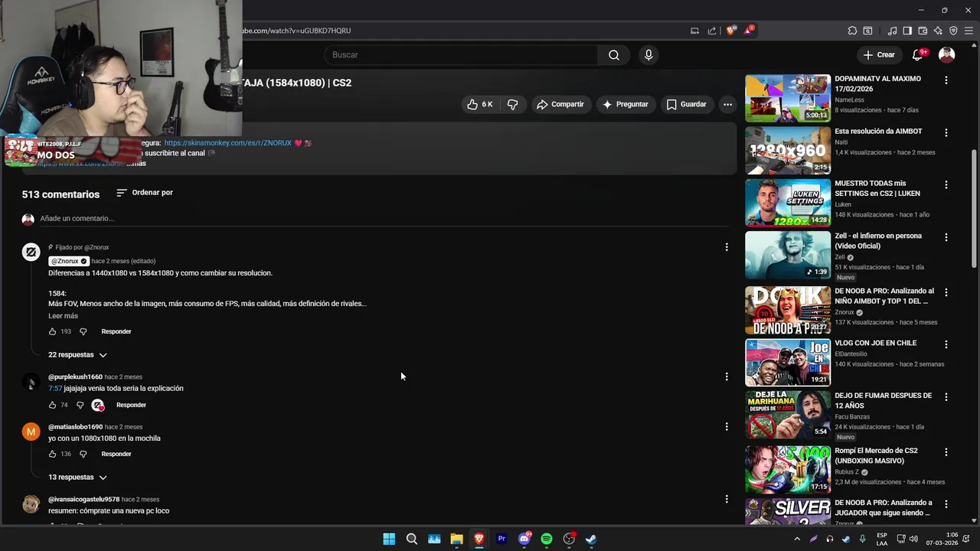Open LUKEN SETTINGS video thumbnail

click(x=788, y=203)
